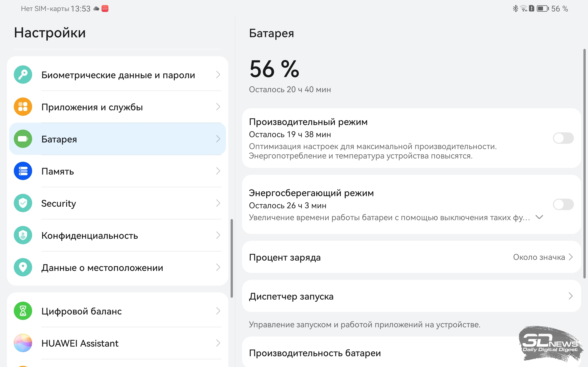The height and width of the screenshot is (367, 588).
Task: Open Память settings entry
Action: click(117, 171)
